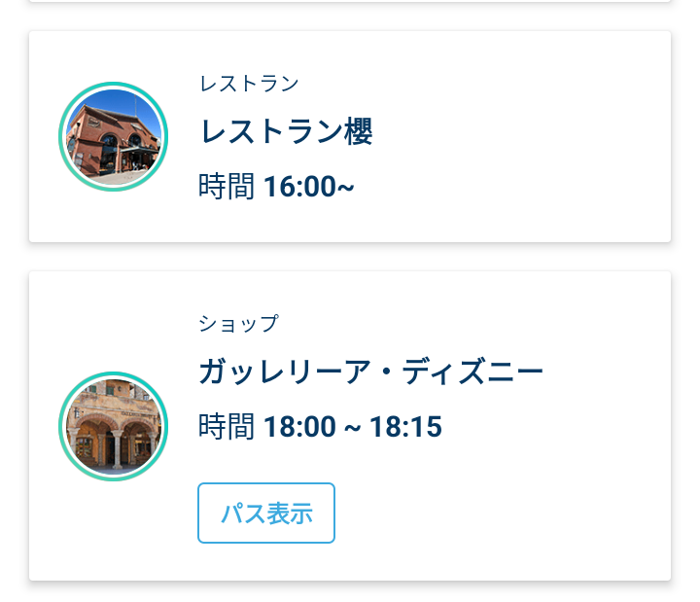
Task: Tap the 18:00 start time
Action: tap(299, 427)
